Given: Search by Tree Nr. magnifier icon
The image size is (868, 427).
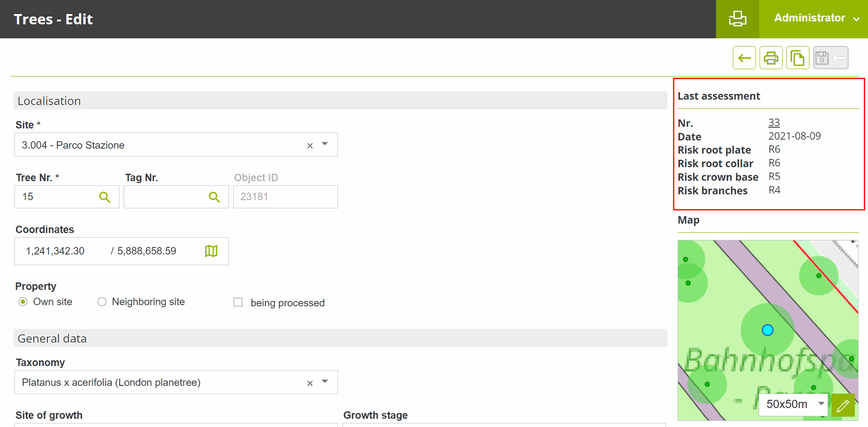Looking at the screenshot, I should tap(104, 197).
